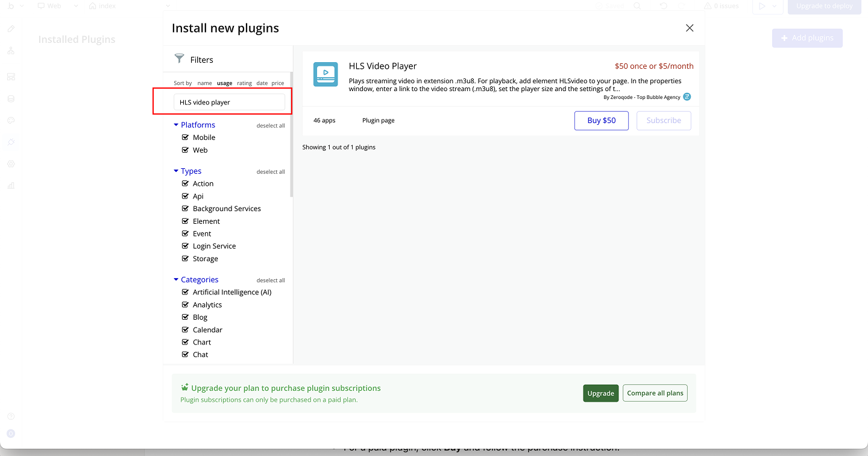Sort plugins by rating

244,83
